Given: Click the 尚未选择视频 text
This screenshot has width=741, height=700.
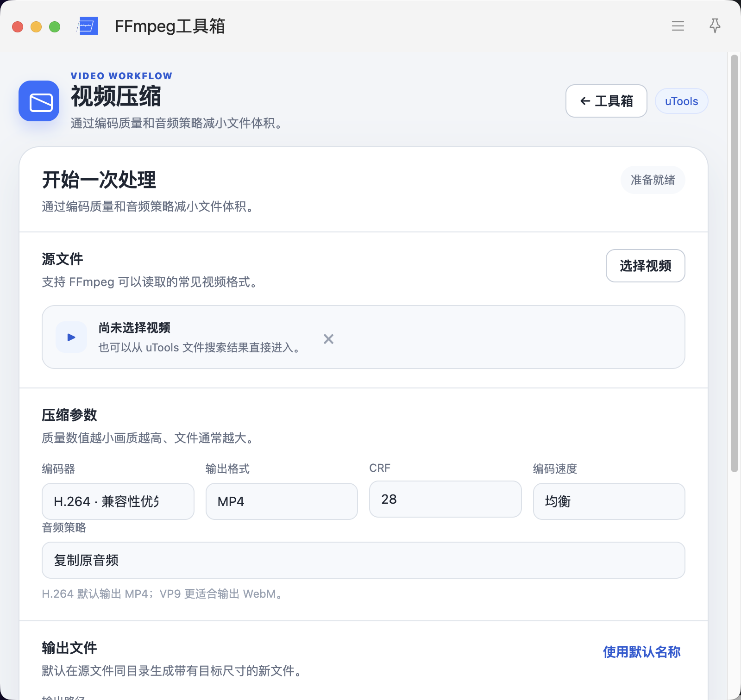Looking at the screenshot, I should 134,328.
